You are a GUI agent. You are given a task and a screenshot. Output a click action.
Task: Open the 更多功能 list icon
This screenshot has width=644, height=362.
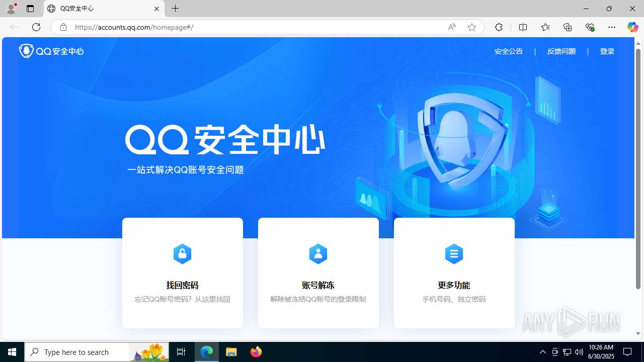[x=454, y=254]
